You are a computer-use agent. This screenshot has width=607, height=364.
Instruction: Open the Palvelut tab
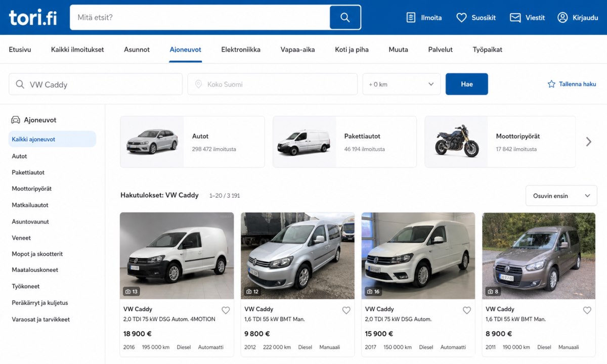click(440, 50)
